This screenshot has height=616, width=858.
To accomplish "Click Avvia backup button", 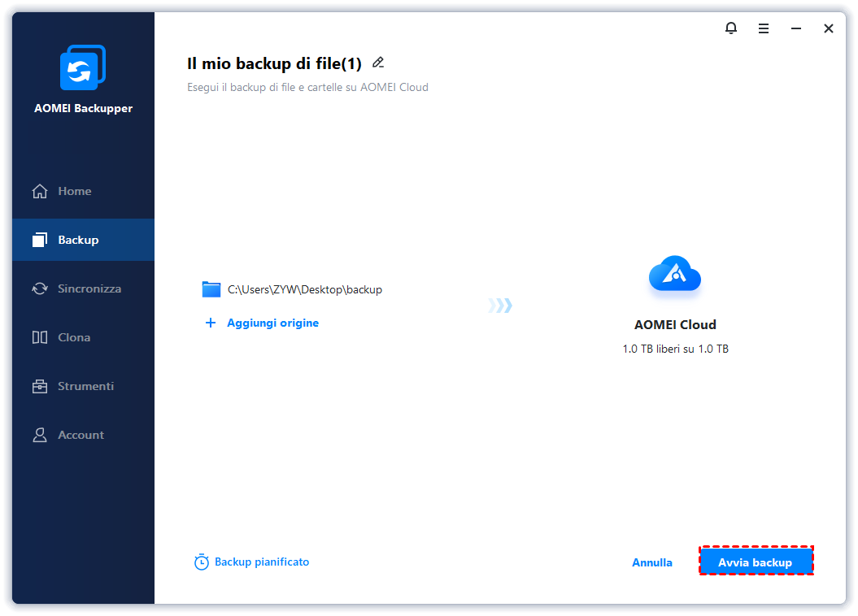I will 756,562.
